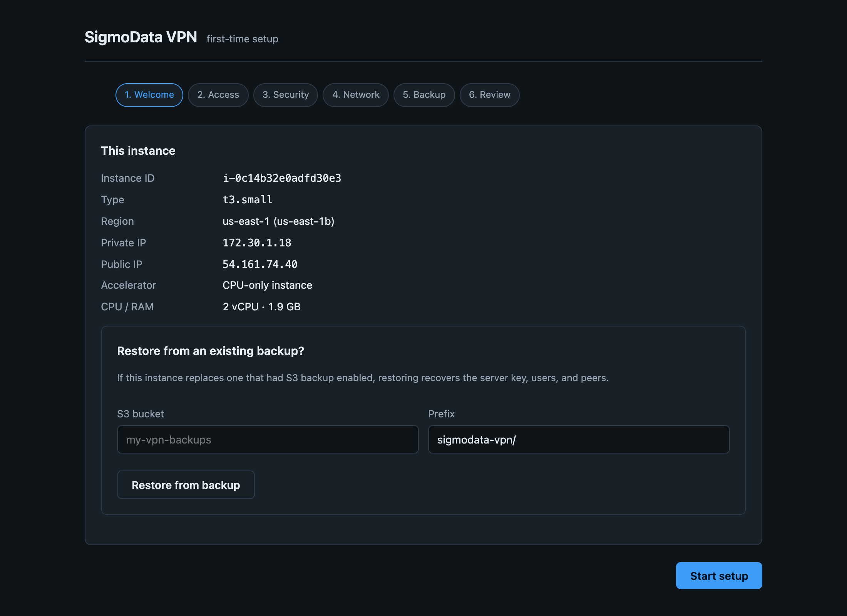Jump to the 5. Backup step

(424, 95)
